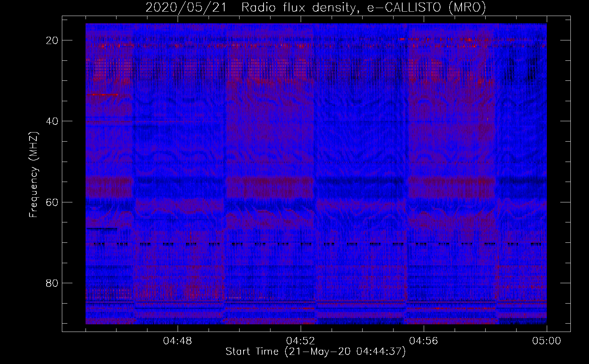The image size is (589, 364).
Task: Click the 60 frequency tick label
Action: click(x=52, y=202)
